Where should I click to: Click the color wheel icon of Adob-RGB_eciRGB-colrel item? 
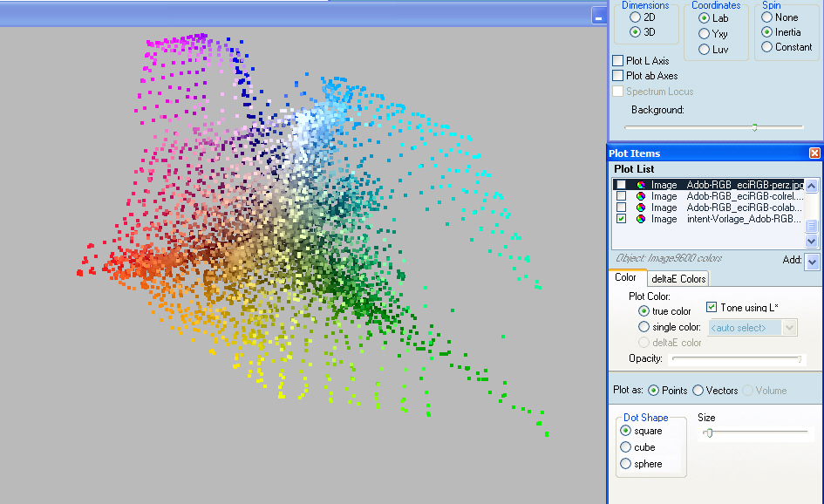642,196
